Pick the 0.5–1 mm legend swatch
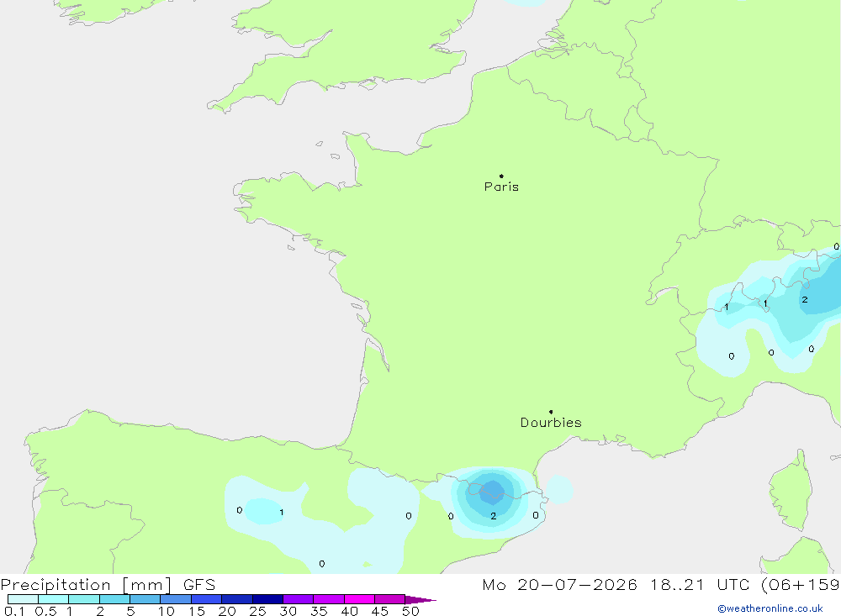The image size is (841, 616). coord(53,599)
